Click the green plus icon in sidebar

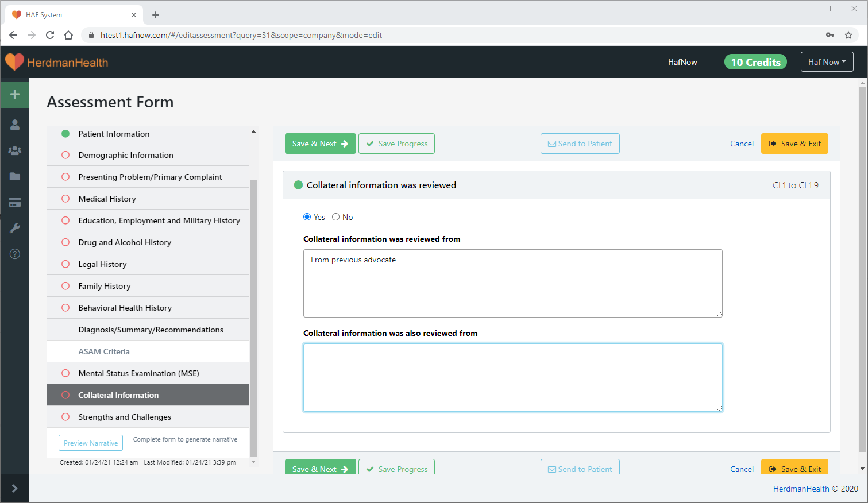coord(15,94)
